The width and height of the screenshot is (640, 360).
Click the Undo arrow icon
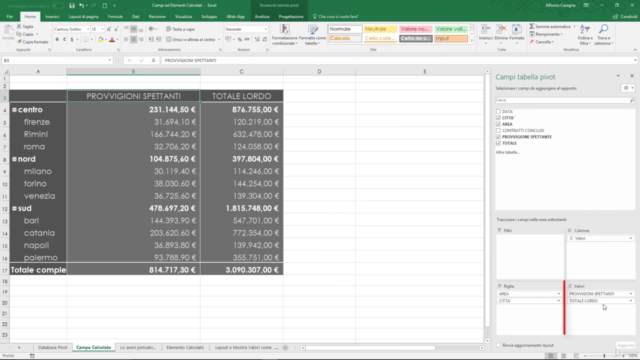(x=82, y=6)
